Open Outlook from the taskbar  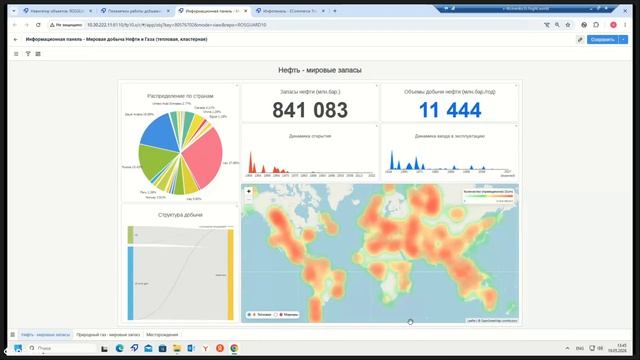click(x=191, y=348)
